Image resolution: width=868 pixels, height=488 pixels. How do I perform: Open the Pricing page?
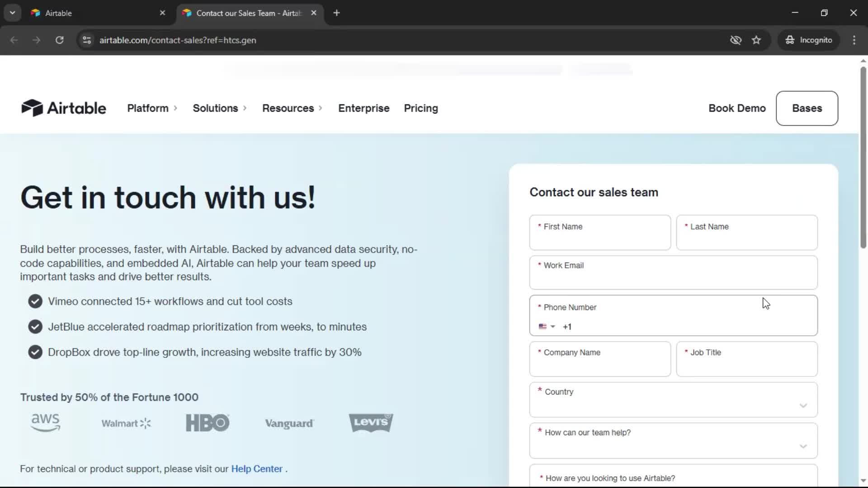(x=421, y=108)
